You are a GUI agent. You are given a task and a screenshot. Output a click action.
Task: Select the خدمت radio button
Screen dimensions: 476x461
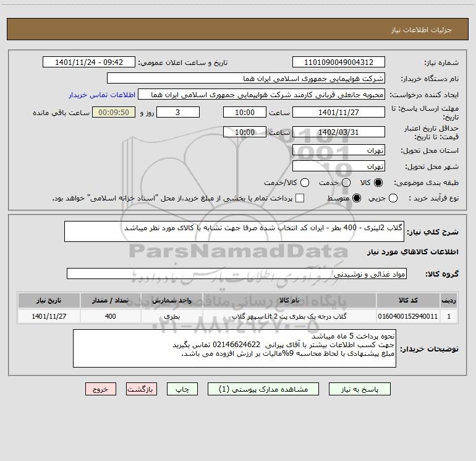346,183
